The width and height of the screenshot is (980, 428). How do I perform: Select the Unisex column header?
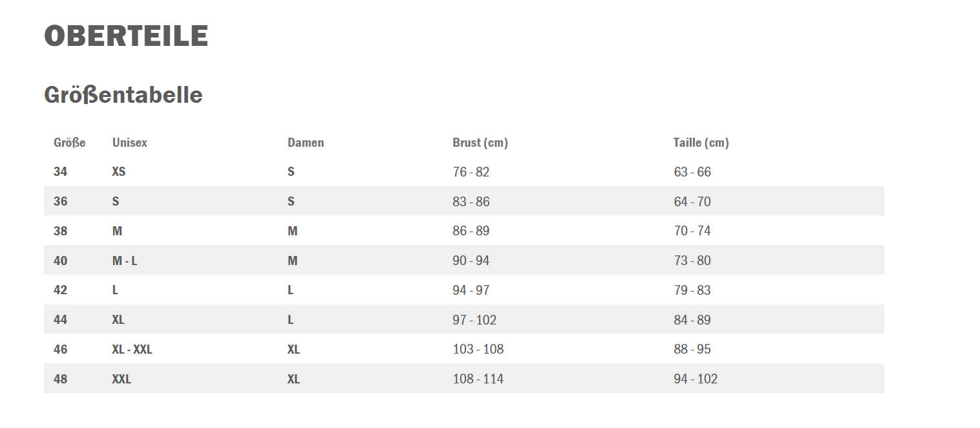(x=129, y=142)
